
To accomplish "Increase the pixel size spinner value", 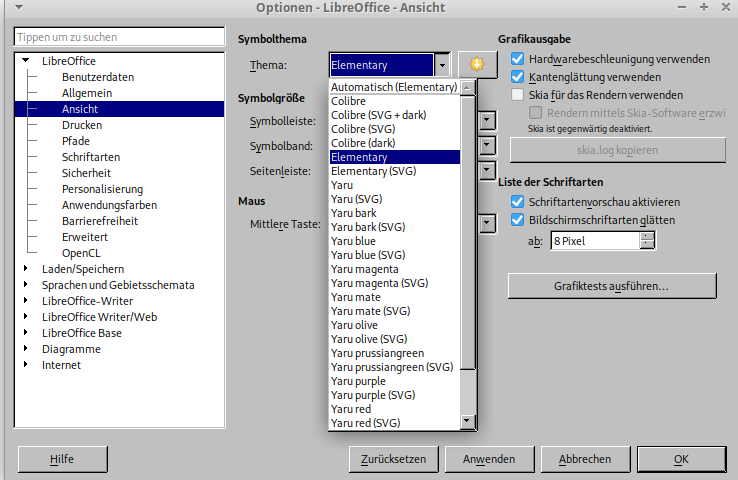I will [647, 236].
